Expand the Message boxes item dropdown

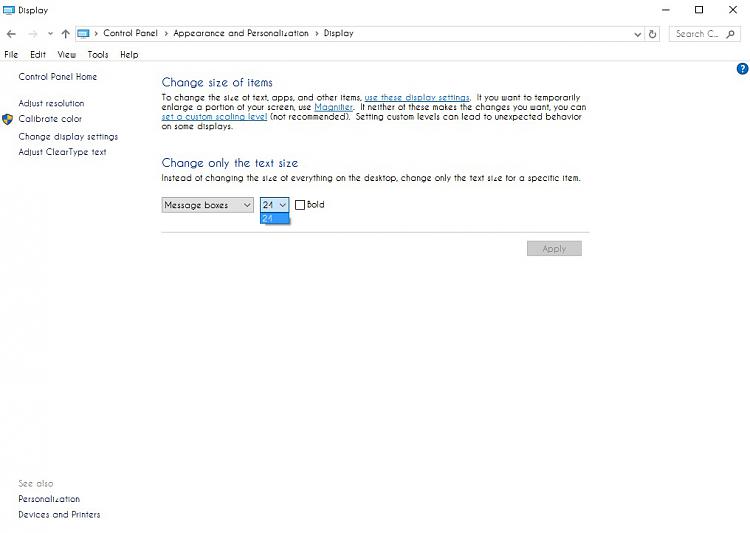[x=207, y=205]
